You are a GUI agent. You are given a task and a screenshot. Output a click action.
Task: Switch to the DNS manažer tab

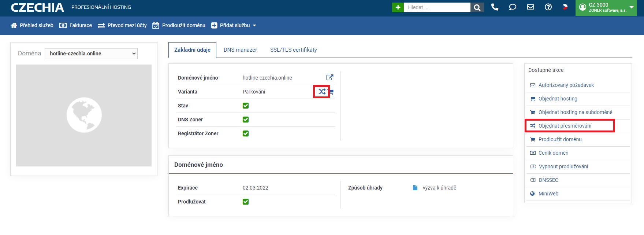[x=240, y=50]
